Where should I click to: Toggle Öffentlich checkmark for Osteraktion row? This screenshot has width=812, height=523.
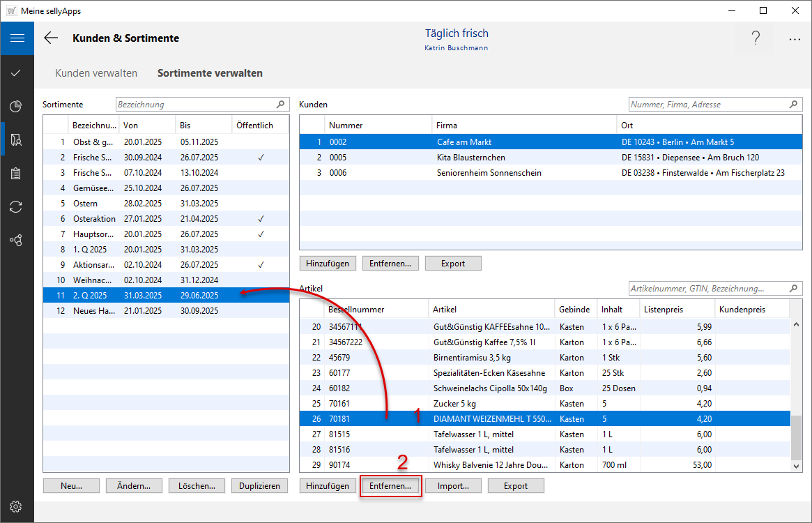(261, 219)
